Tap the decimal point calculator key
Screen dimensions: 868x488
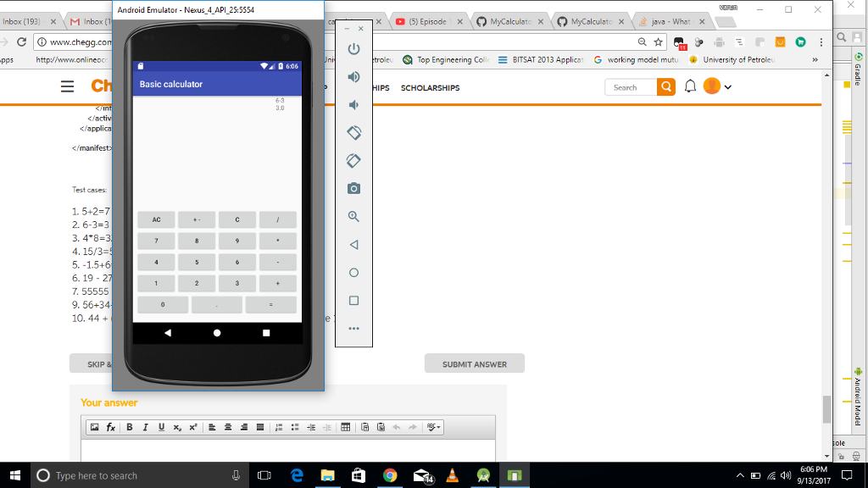(216, 304)
